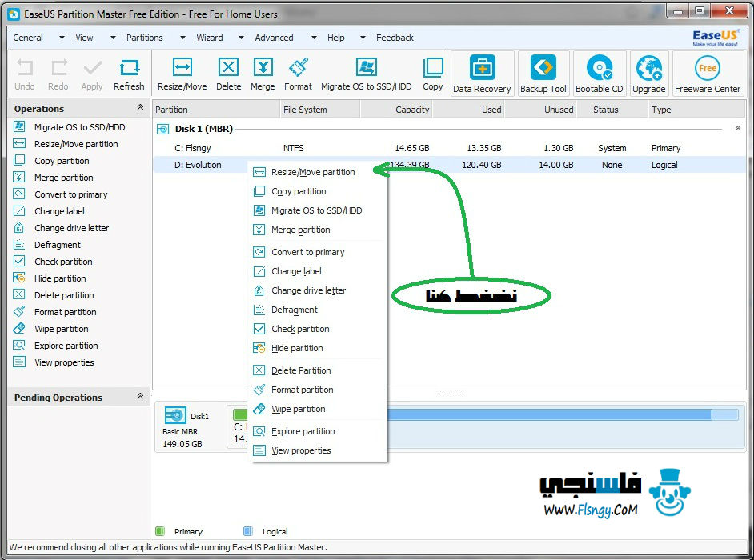Select Hide partition in Operations panel
Image resolution: width=754 pixels, height=560 pixels.
coord(60,278)
